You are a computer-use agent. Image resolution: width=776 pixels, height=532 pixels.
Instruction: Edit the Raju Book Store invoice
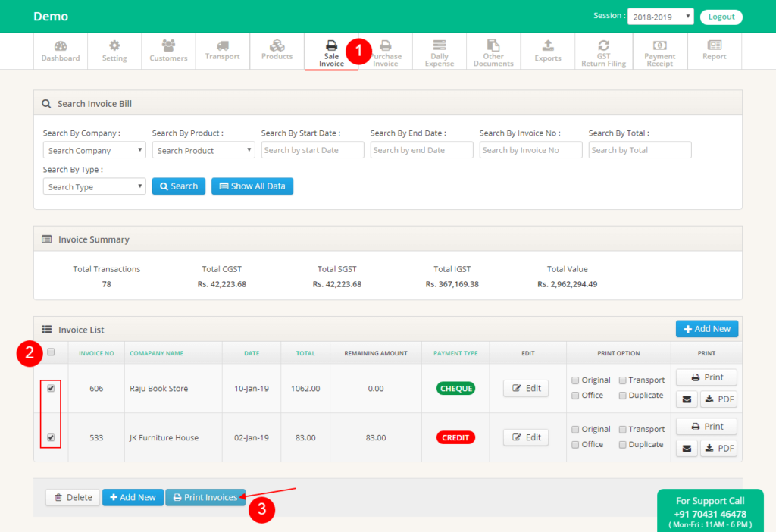coord(525,388)
